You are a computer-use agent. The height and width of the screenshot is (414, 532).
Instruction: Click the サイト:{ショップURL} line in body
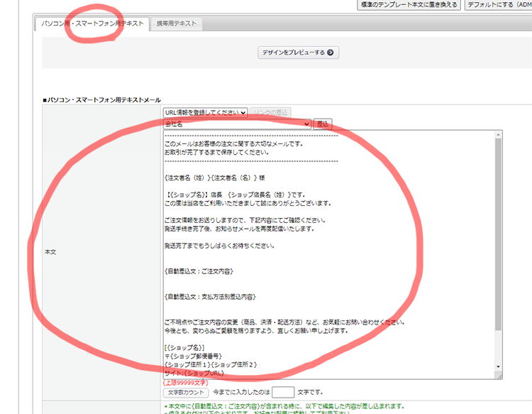click(192, 374)
